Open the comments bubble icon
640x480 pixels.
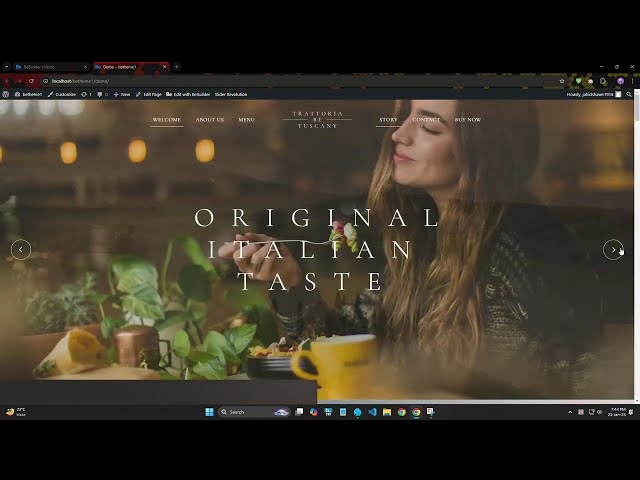pyautogui.click(x=102, y=94)
